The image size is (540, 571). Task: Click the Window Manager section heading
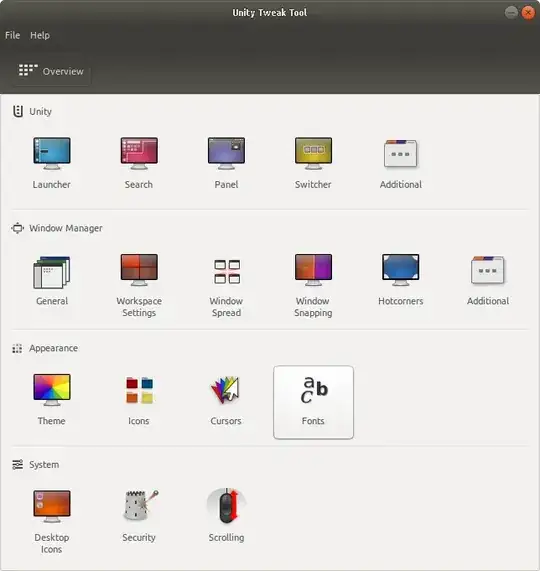pyautogui.click(x=66, y=228)
